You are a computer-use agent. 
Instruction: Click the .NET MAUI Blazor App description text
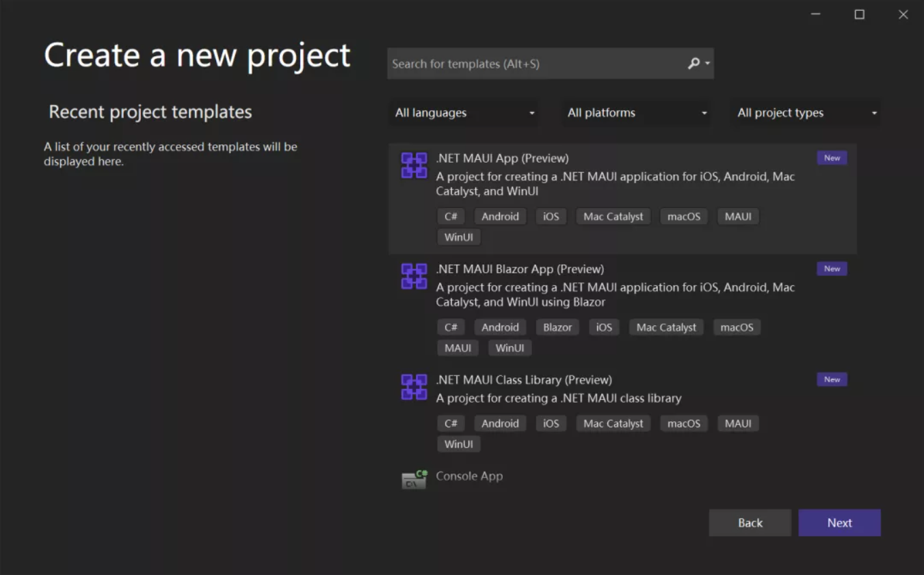click(x=616, y=295)
